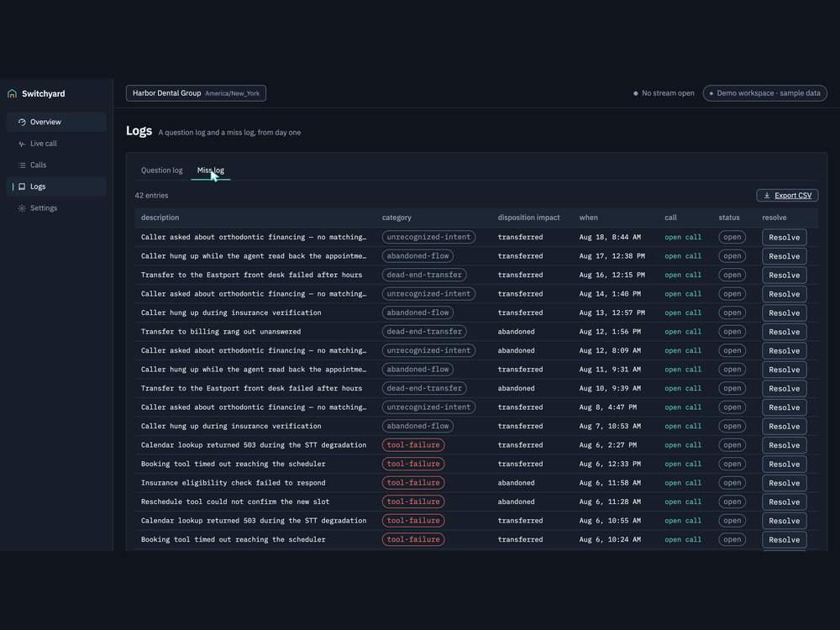Resolve the Aug 12, 1:56 PM entry
The height and width of the screenshot is (630, 840).
(785, 332)
